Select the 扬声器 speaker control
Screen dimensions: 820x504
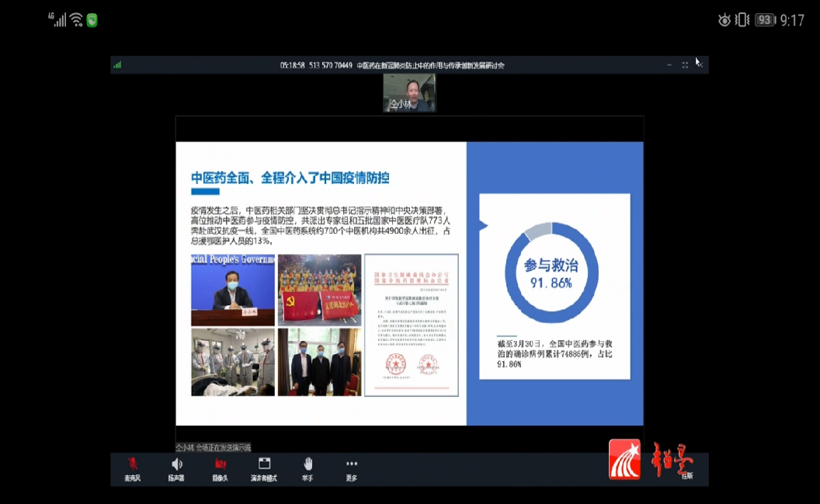coord(175,466)
